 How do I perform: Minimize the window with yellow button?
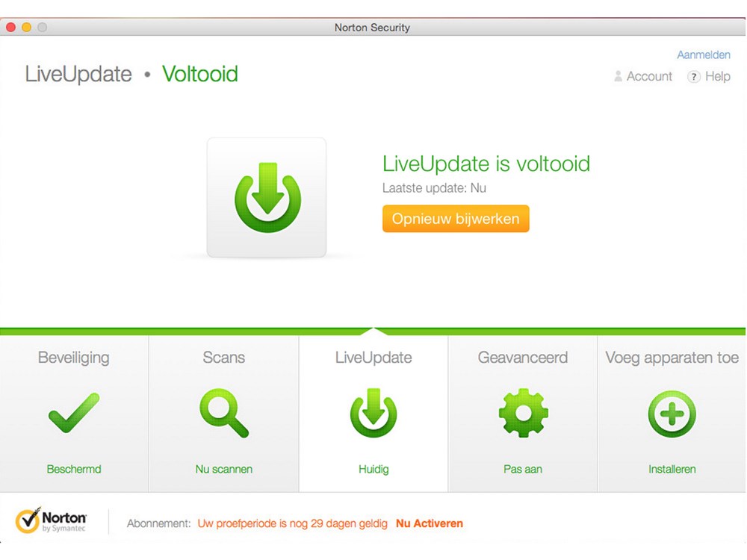[27, 28]
